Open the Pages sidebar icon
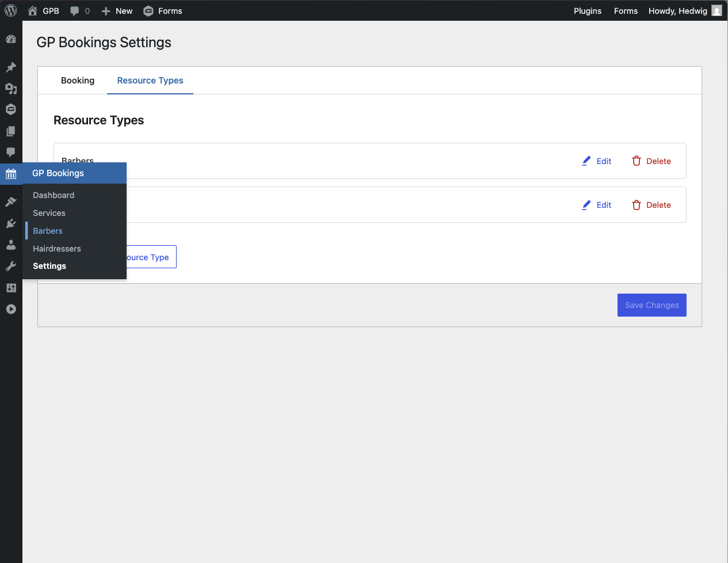728x563 pixels. tap(11, 131)
